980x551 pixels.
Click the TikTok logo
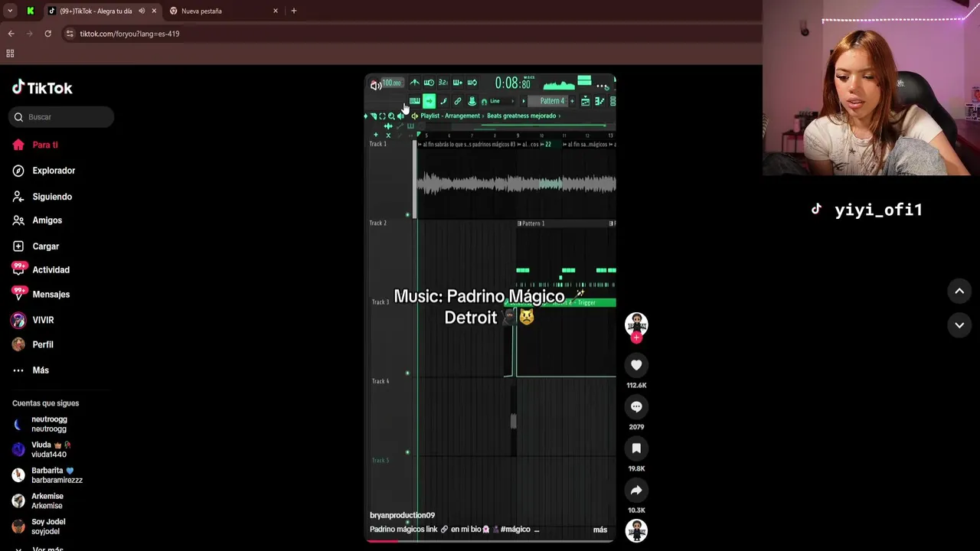click(42, 88)
